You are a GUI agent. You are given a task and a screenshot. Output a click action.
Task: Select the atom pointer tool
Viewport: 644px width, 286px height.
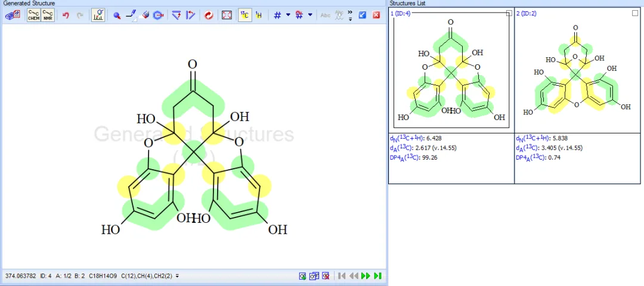coord(117,15)
